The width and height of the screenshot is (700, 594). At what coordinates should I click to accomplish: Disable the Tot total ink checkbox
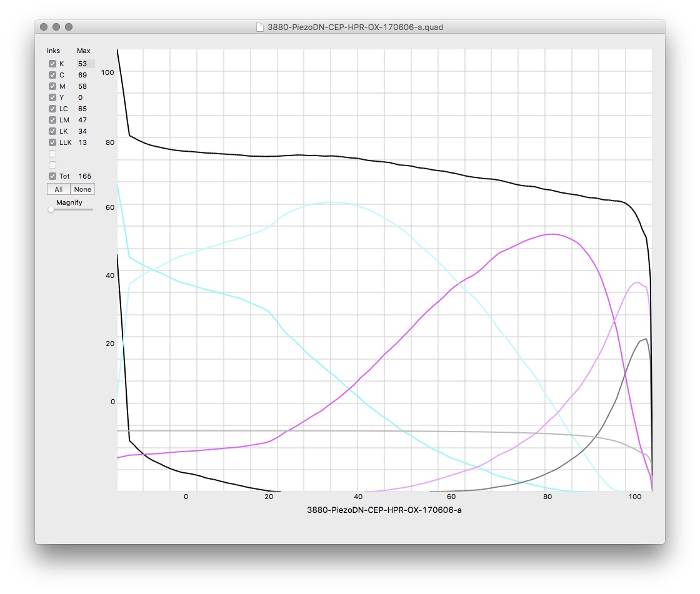pos(52,176)
